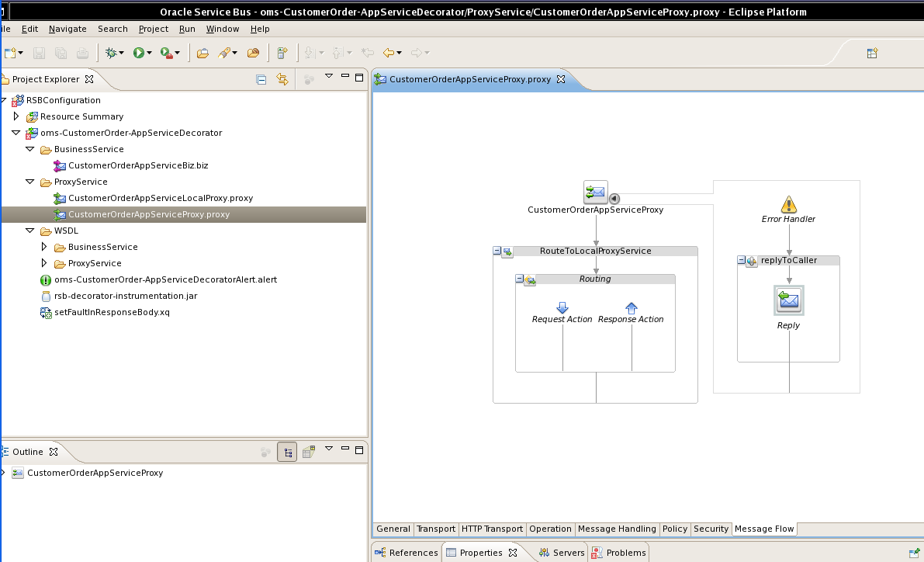Switch to the Transport tab
The height and width of the screenshot is (562, 924).
pyautogui.click(x=436, y=529)
